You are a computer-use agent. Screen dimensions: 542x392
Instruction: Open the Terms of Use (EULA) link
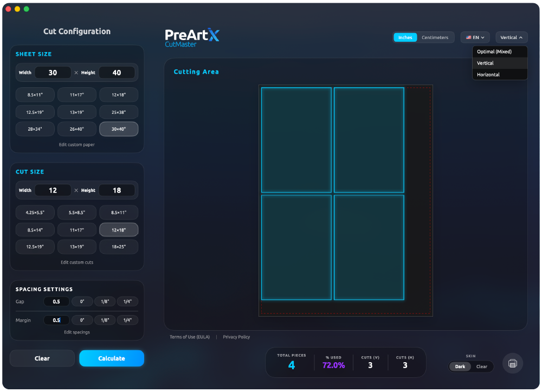coord(189,337)
